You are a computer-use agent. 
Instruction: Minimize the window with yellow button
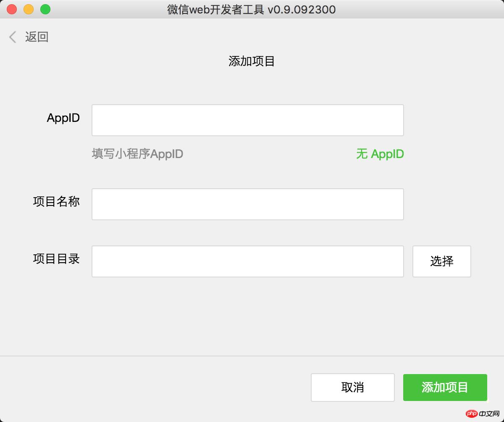click(x=29, y=9)
